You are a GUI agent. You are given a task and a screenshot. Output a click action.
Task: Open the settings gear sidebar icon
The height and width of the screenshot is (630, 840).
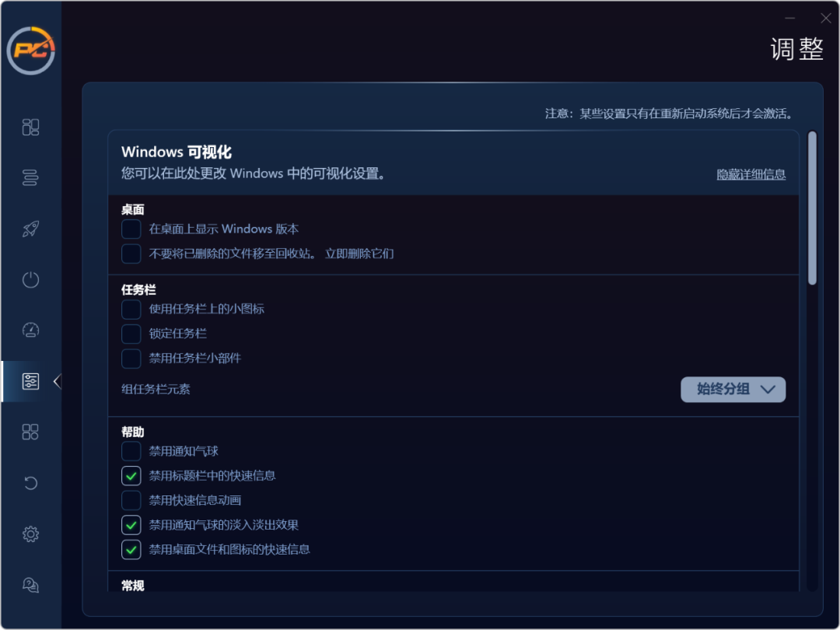point(30,534)
